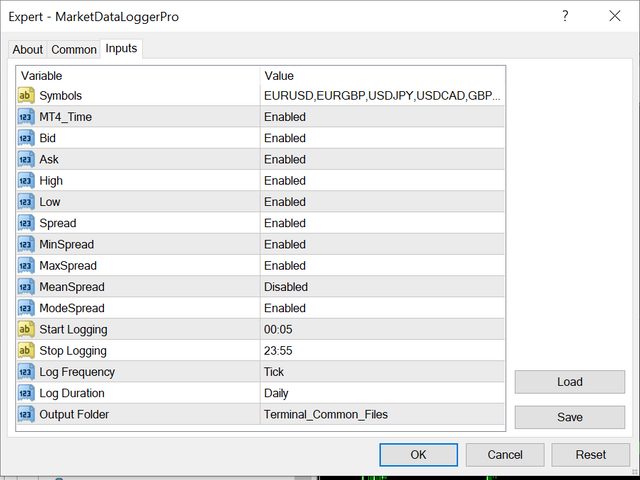640x480 pixels.
Task: Click the numeric icon beside Ask
Action: tap(26, 159)
